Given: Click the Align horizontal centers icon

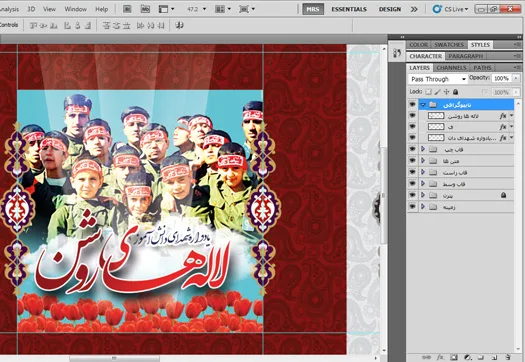Looking at the screenshot, I should pyautogui.click(x=77, y=25).
